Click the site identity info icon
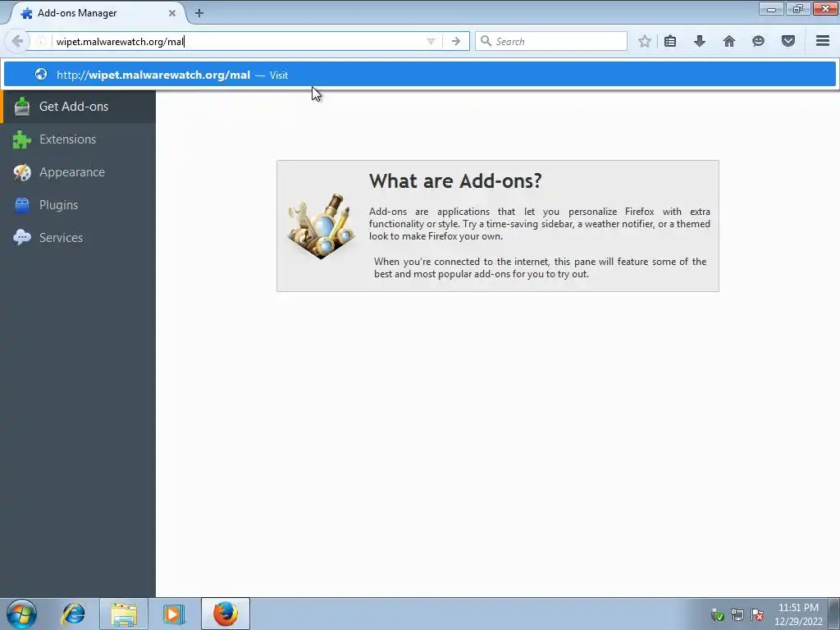This screenshot has height=630, width=840. point(41,41)
